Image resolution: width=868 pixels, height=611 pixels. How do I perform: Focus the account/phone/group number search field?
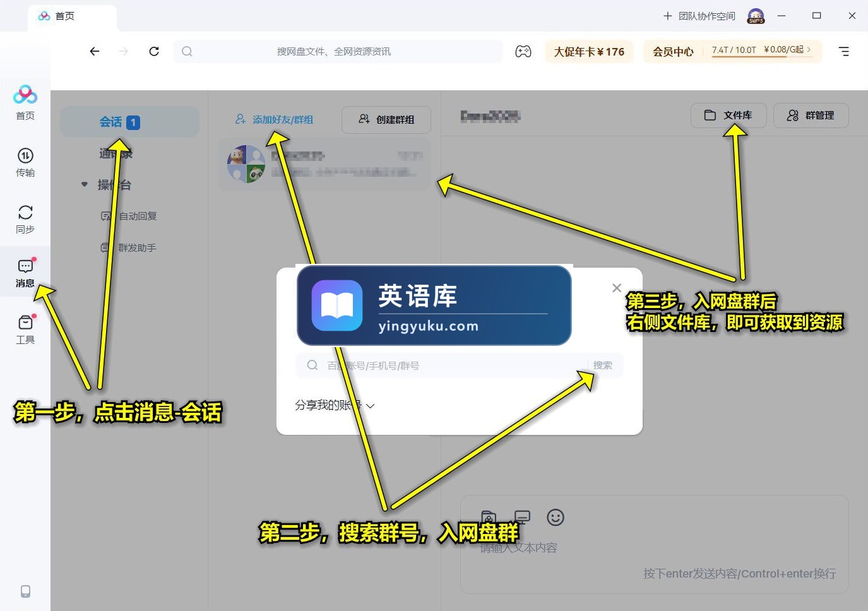pyautogui.click(x=459, y=365)
